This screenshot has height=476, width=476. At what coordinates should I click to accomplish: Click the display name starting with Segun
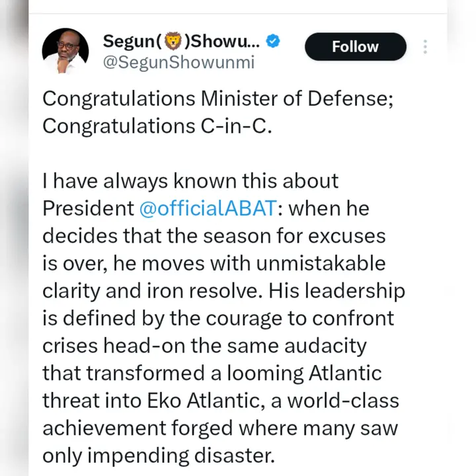pyautogui.click(x=182, y=41)
